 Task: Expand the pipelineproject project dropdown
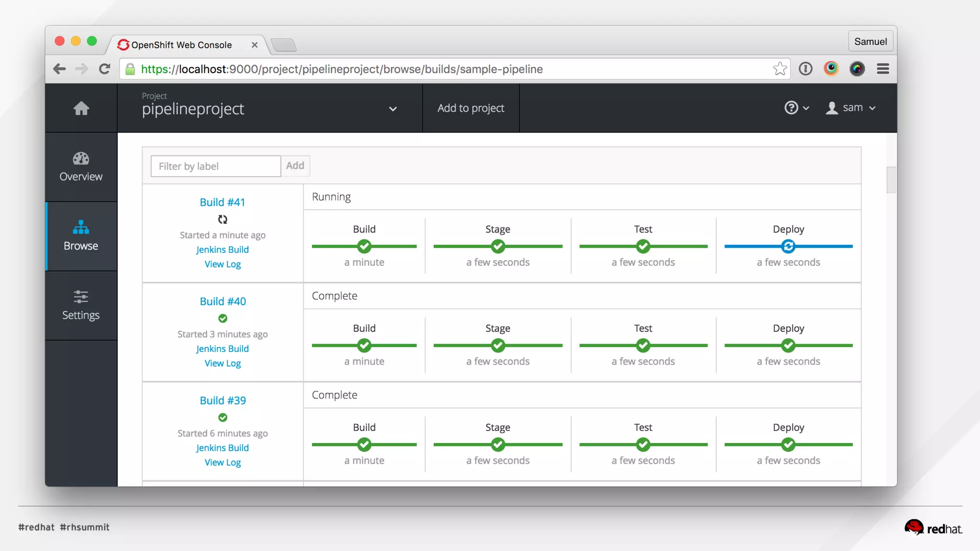coord(392,109)
